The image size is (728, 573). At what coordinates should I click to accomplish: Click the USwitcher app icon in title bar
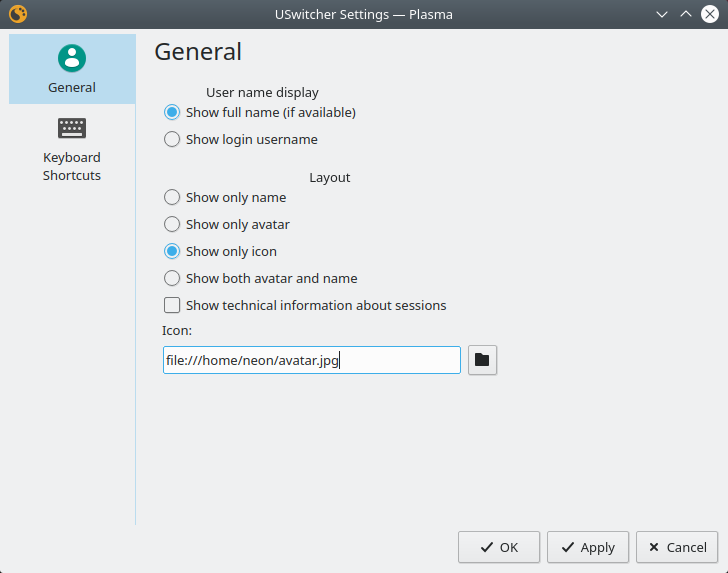(17, 14)
